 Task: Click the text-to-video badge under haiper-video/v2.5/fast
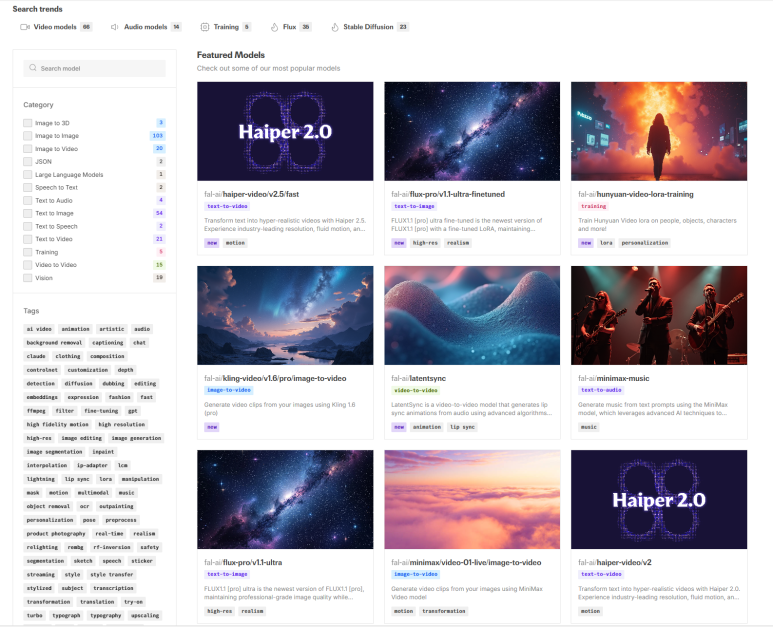click(227, 206)
